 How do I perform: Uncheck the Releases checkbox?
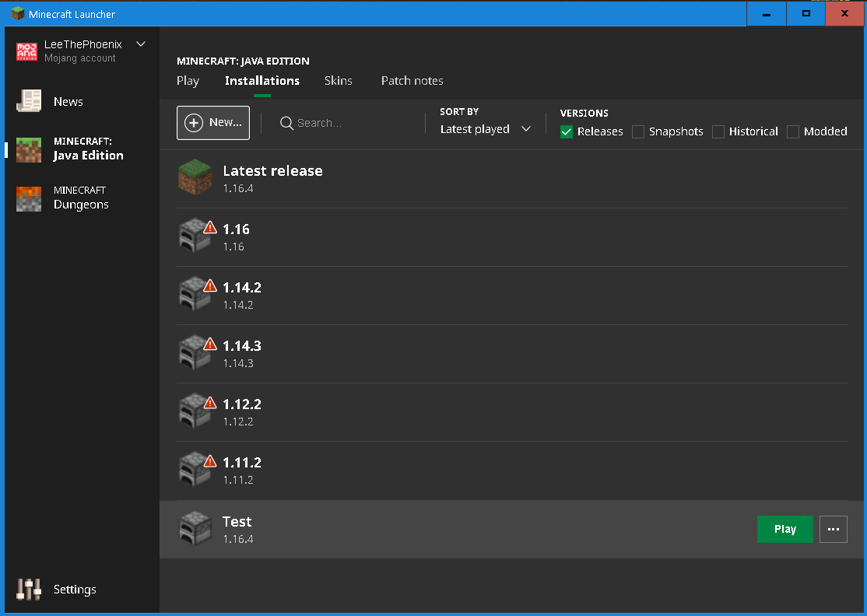tap(567, 131)
